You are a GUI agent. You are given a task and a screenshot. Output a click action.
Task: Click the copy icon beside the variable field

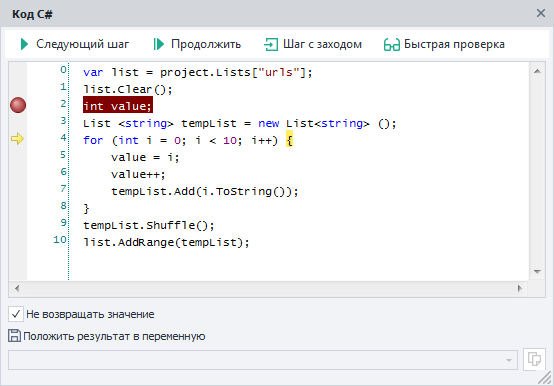(534, 360)
